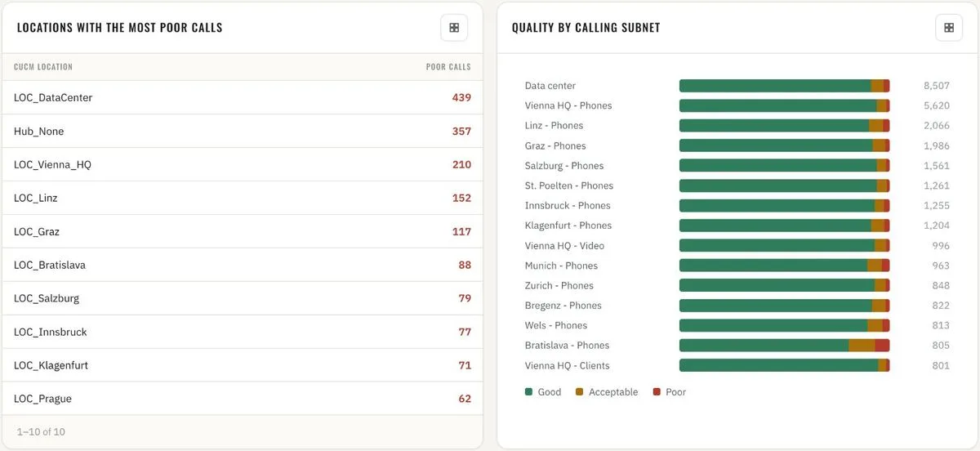
Task: Click the Wels - Phones label
Action: [556, 325]
